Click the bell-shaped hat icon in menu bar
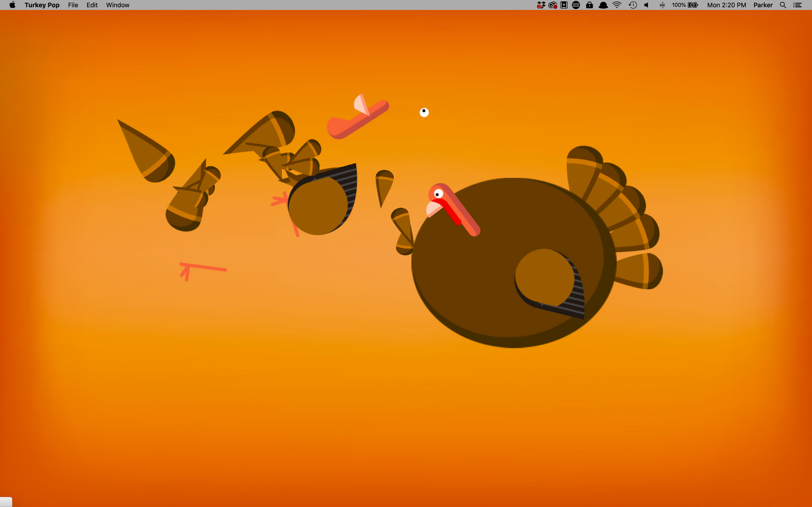The image size is (812, 507). click(603, 5)
